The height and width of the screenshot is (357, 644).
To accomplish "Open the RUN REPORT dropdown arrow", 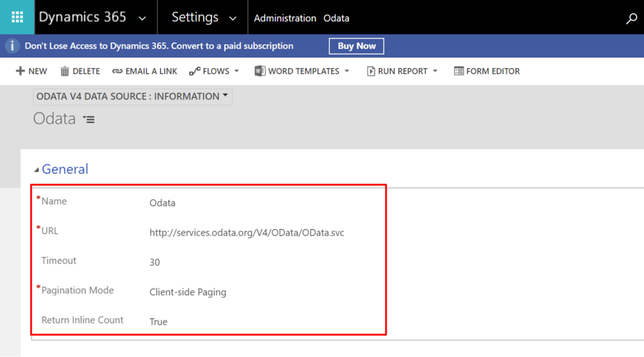I will tap(435, 71).
